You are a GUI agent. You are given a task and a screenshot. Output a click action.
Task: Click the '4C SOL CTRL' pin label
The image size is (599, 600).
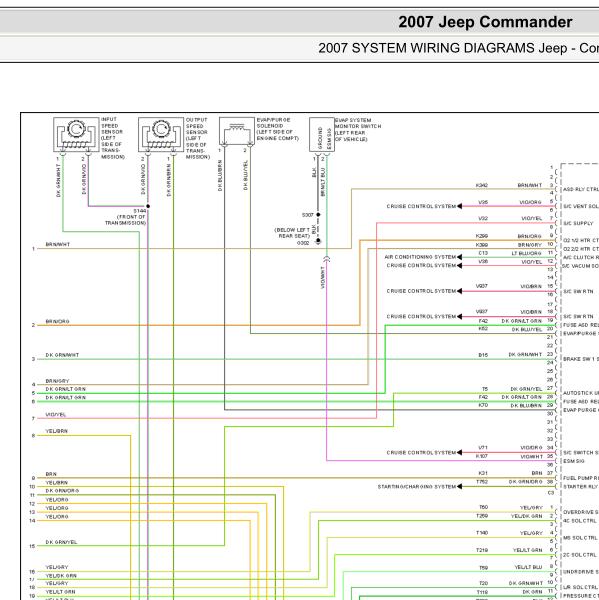[580, 521]
